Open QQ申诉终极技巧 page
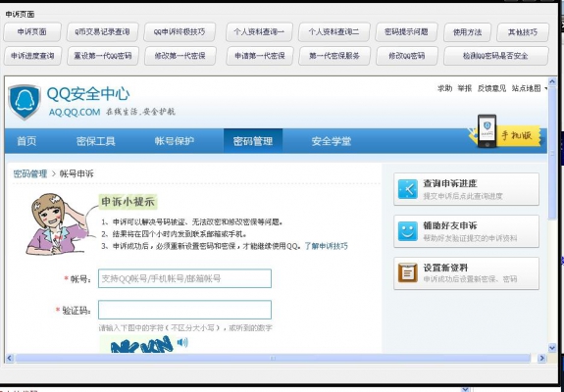The width and height of the screenshot is (564, 392). point(179,32)
